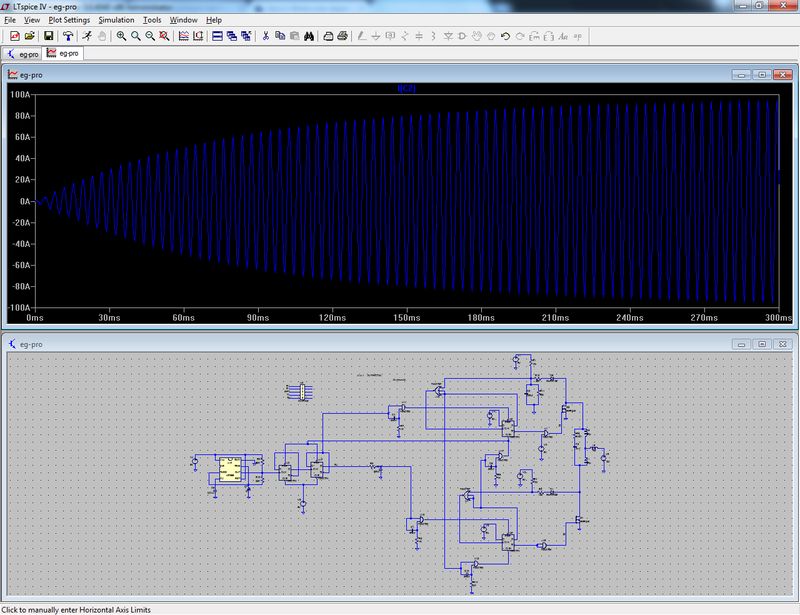Click the Rotate component icon

(x=534, y=36)
